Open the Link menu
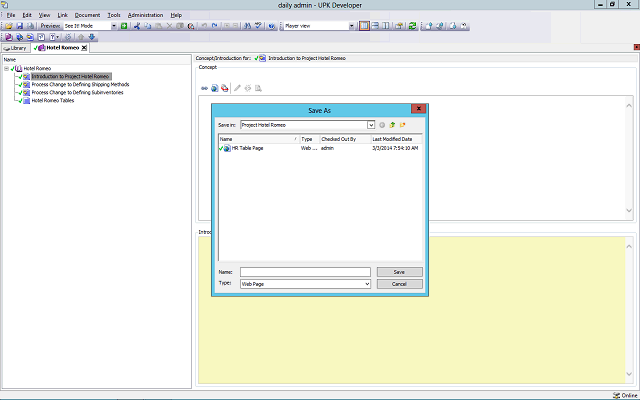Screen dimensions: 640x400 [62, 15]
